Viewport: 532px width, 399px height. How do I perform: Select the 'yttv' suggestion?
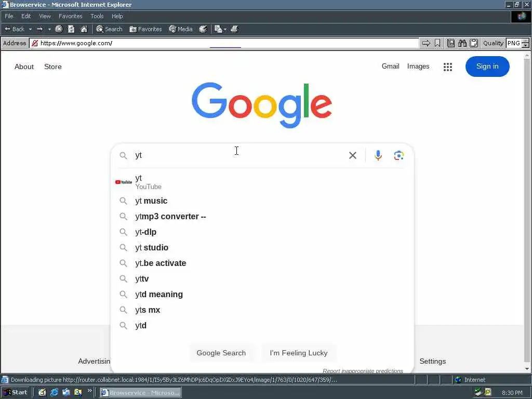[x=262, y=279]
